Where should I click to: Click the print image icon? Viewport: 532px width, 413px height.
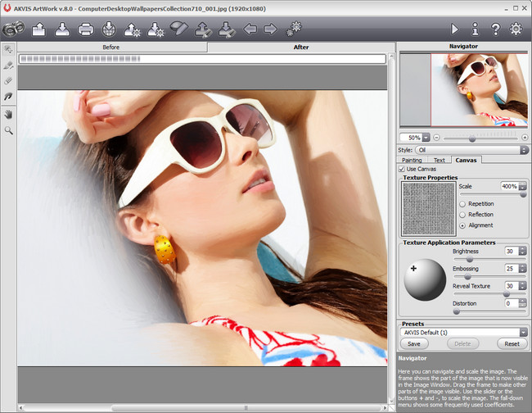tap(85, 29)
